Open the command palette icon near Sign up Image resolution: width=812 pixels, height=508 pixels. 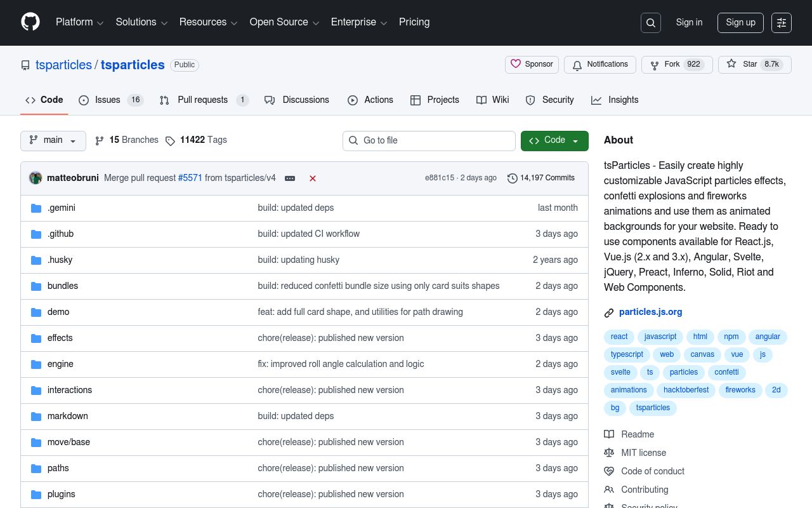coord(781,22)
